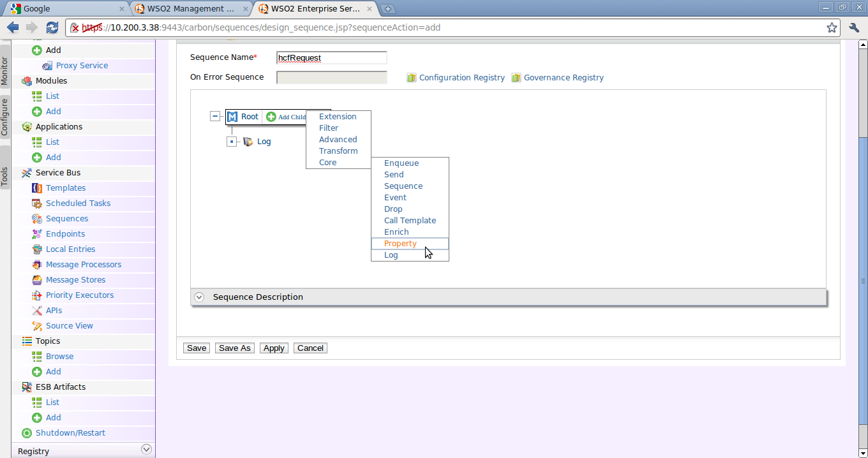
Task: Click the Endpoints icon
Action: tap(37, 234)
